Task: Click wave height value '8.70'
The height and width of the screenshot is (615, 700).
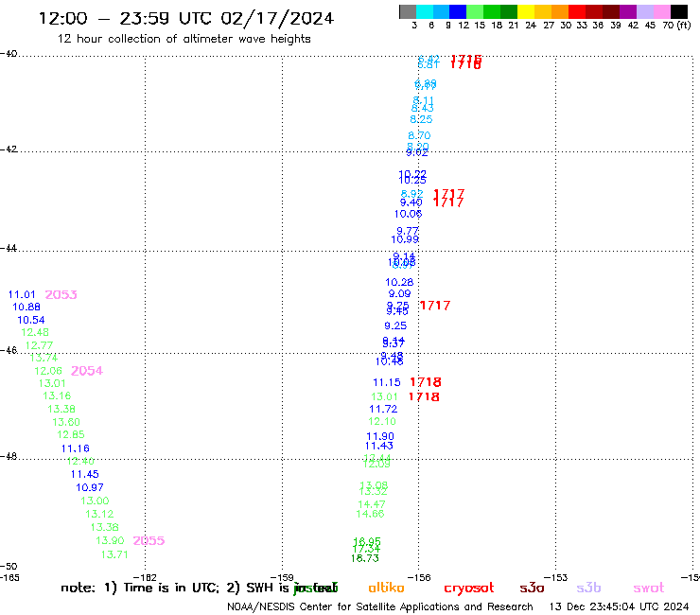Action: [x=419, y=135]
